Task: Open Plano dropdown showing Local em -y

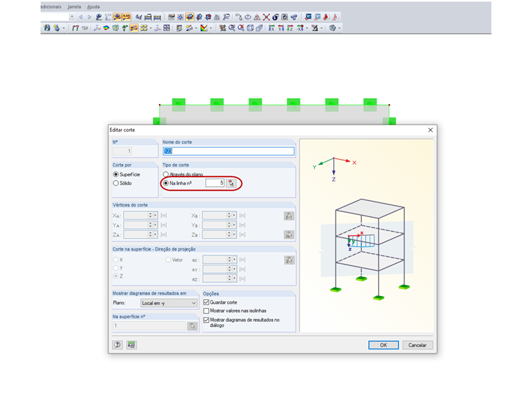Action: [x=169, y=303]
